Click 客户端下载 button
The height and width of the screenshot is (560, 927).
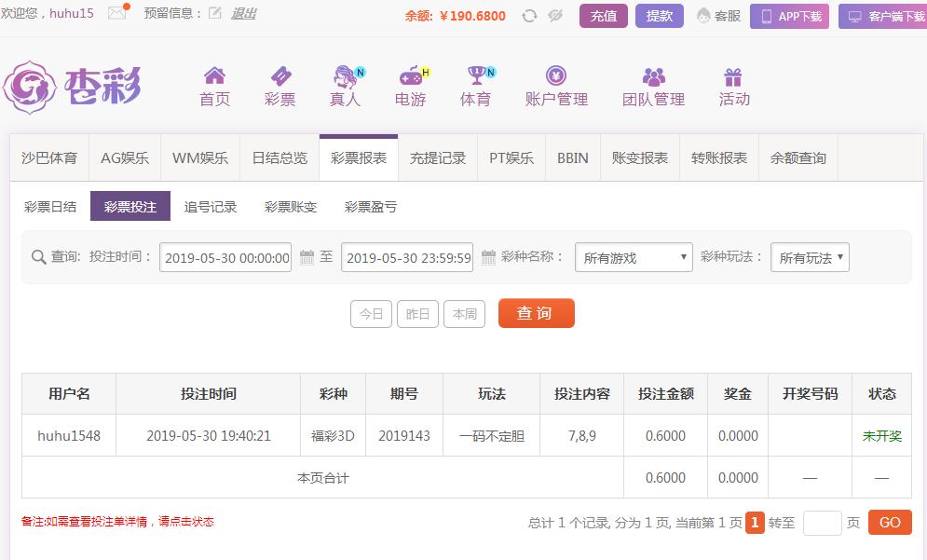[882, 16]
